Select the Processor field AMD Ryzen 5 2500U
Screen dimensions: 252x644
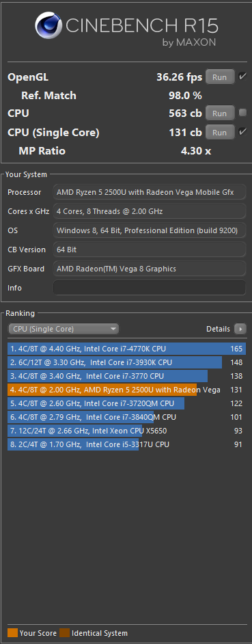150,193
